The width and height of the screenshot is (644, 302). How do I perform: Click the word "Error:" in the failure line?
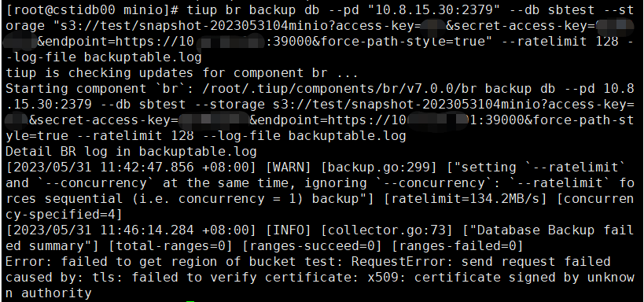point(29,262)
